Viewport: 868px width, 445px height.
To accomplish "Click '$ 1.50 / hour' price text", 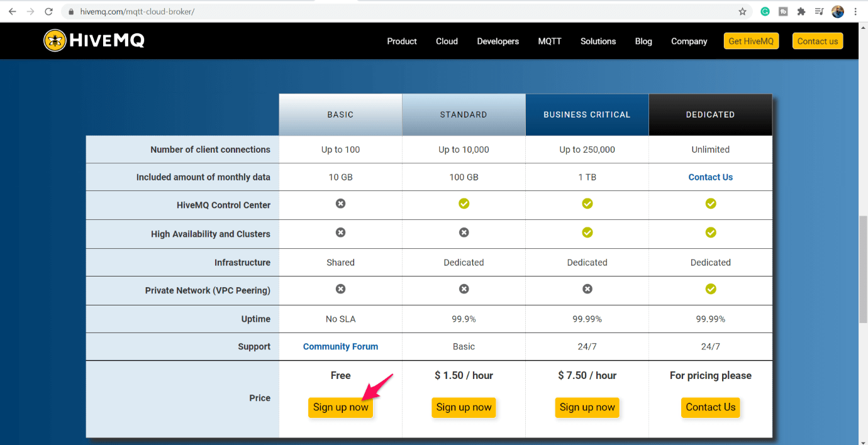I will [464, 375].
